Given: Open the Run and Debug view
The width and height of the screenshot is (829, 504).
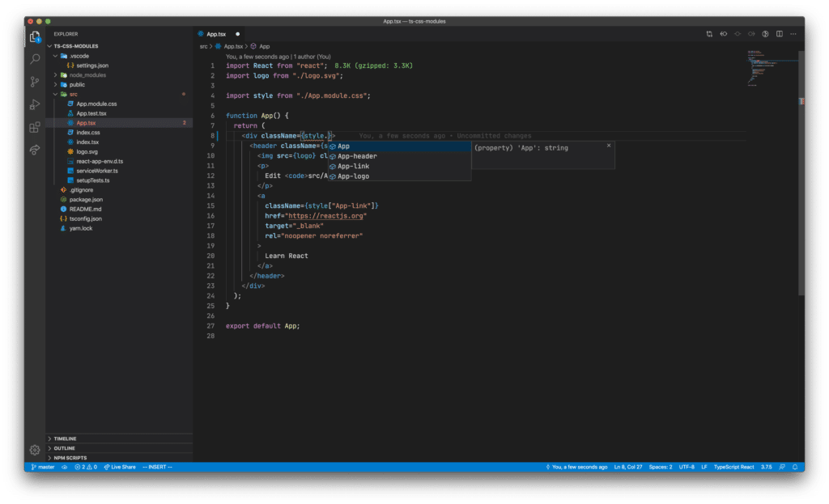Looking at the screenshot, I should point(34,104).
